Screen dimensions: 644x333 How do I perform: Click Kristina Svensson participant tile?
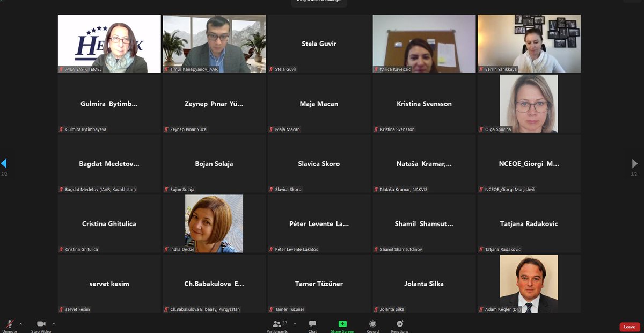click(x=424, y=104)
